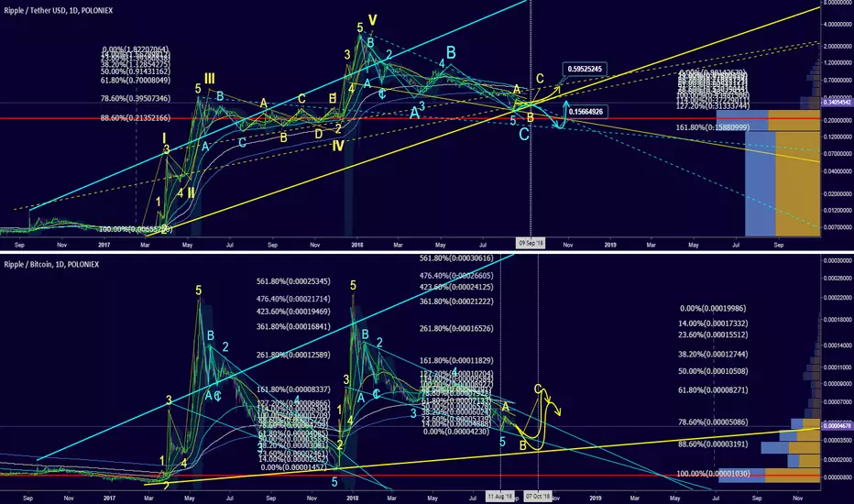
Task: Select the 476.40%(0.00026605) Fibonacci label
Action: click(456, 276)
